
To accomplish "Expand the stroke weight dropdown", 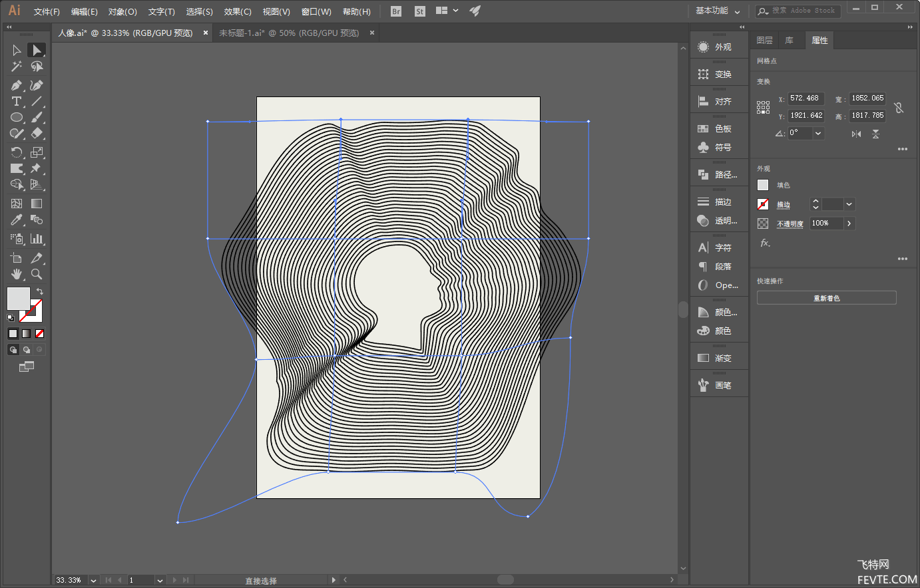I will [x=849, y=204].
